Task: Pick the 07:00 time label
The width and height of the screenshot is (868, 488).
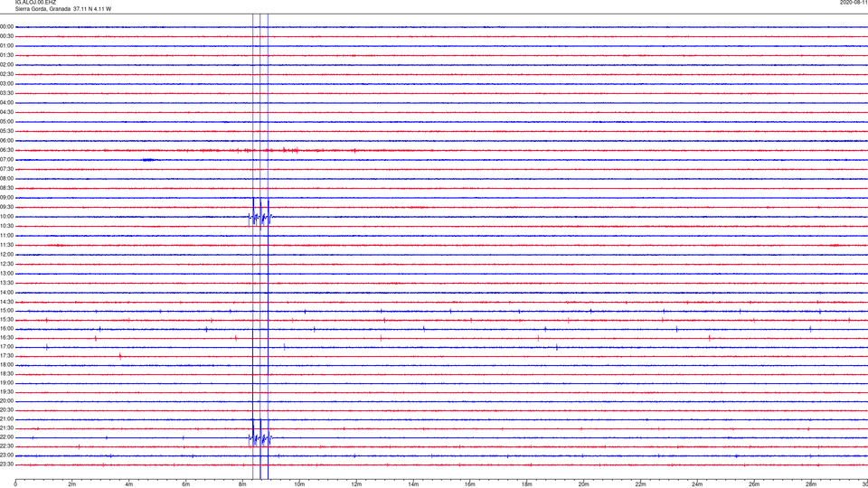Action: click(x=6, y=160)
